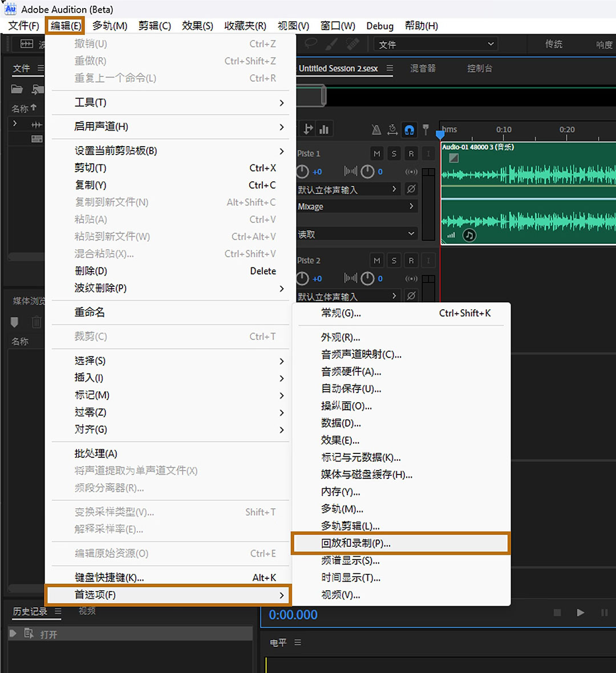This screenshot has height=673, width=616.
Task: Open the 文件(F) menu
Action: click(x=23, y=26)
